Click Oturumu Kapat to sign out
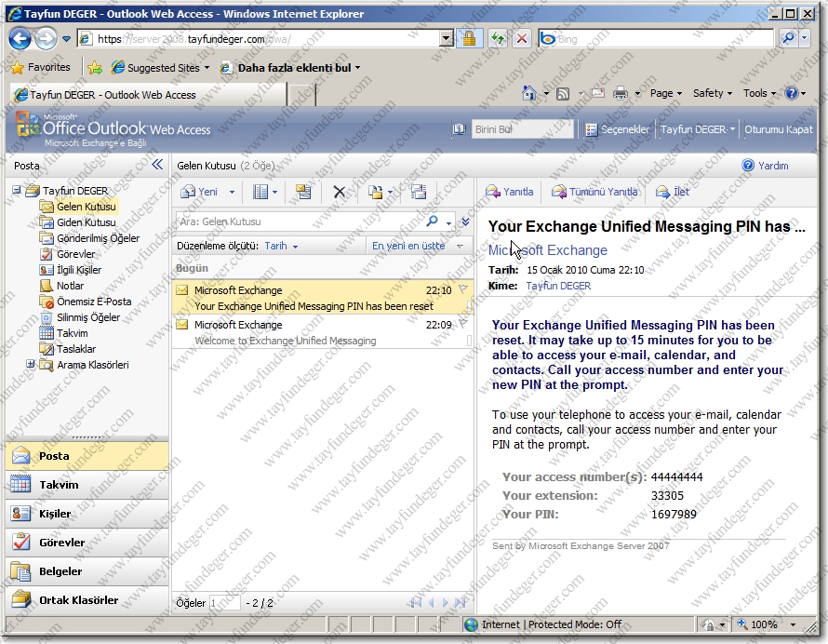Viewport: 828px width, 644px height. [779, 129]
